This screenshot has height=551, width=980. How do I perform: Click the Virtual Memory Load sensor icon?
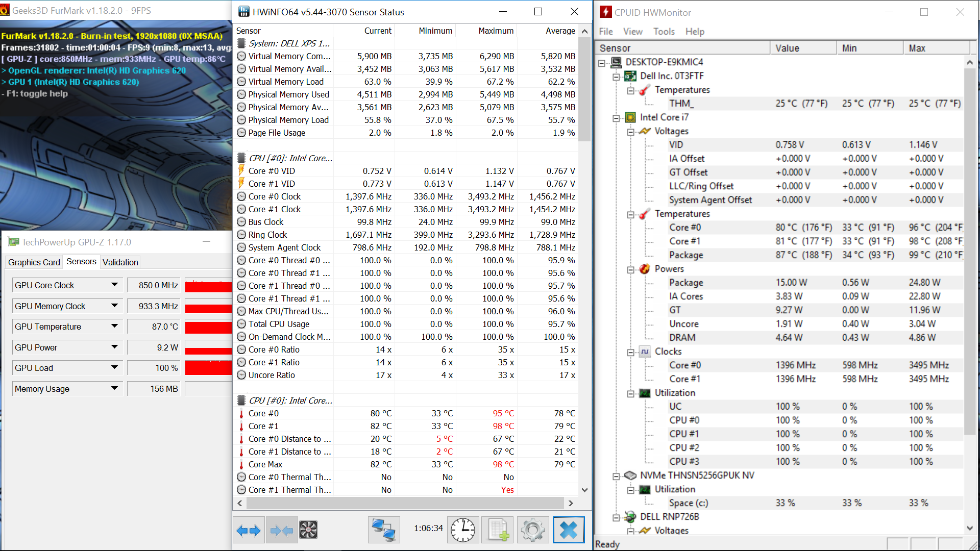pos(241,82)
